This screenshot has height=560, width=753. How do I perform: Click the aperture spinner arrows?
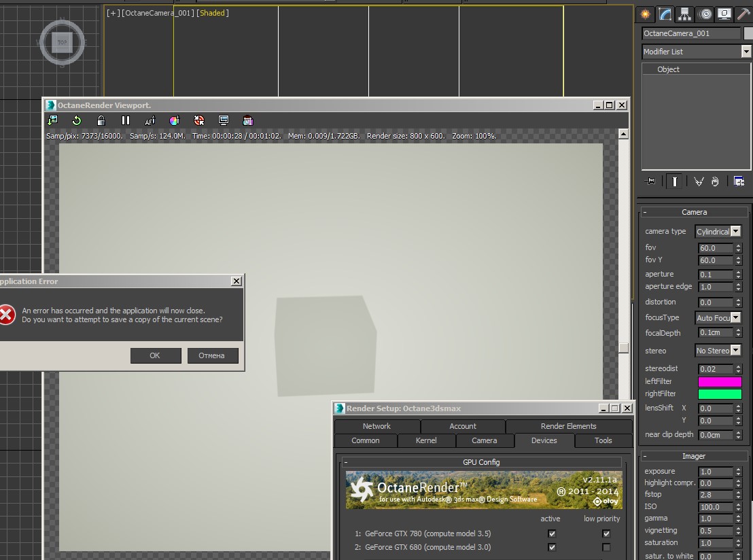(x=739, y=275)
